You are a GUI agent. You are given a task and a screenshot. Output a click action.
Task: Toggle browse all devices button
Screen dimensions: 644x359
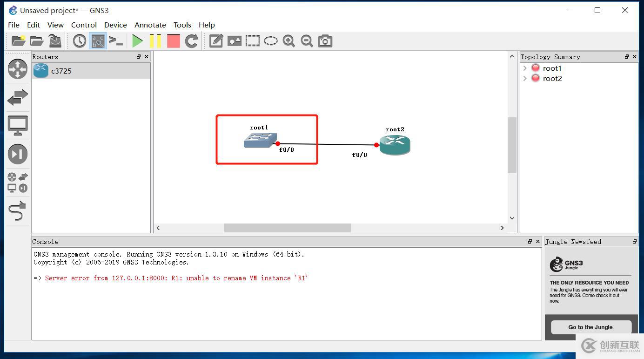click(x=18, y=183)
